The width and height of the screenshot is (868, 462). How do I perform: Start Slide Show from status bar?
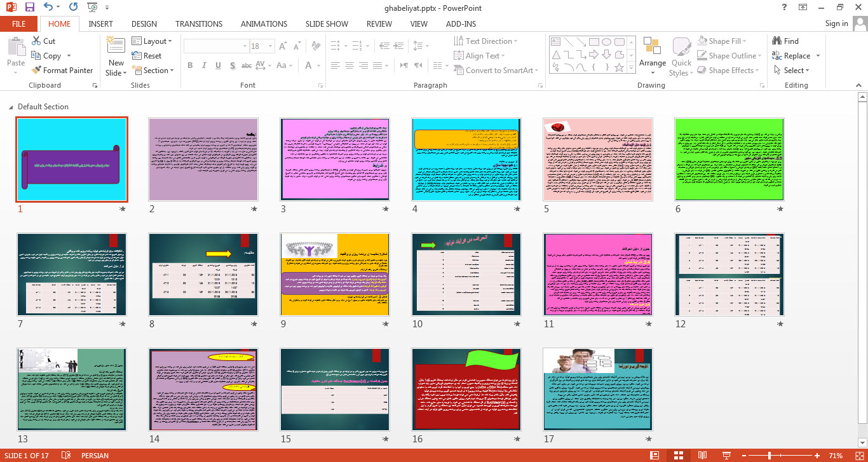point(726,456)
